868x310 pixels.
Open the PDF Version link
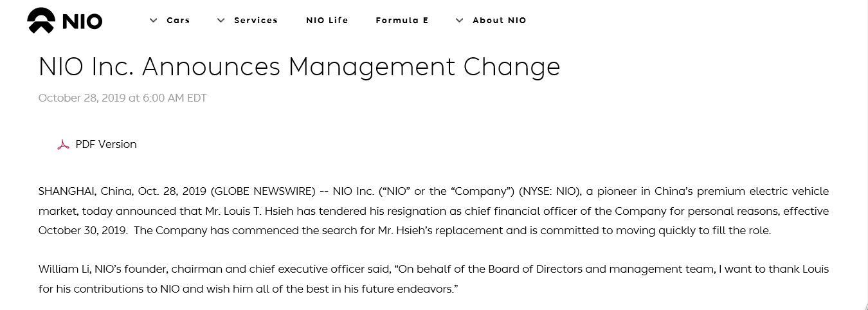click(x=106, y=145)
